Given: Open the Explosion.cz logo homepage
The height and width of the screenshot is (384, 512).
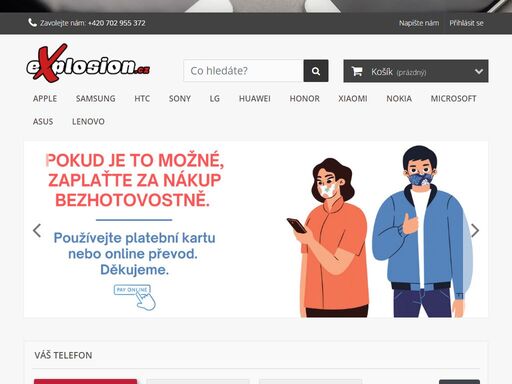Looking at the screenshot, I should click(88, 63).
